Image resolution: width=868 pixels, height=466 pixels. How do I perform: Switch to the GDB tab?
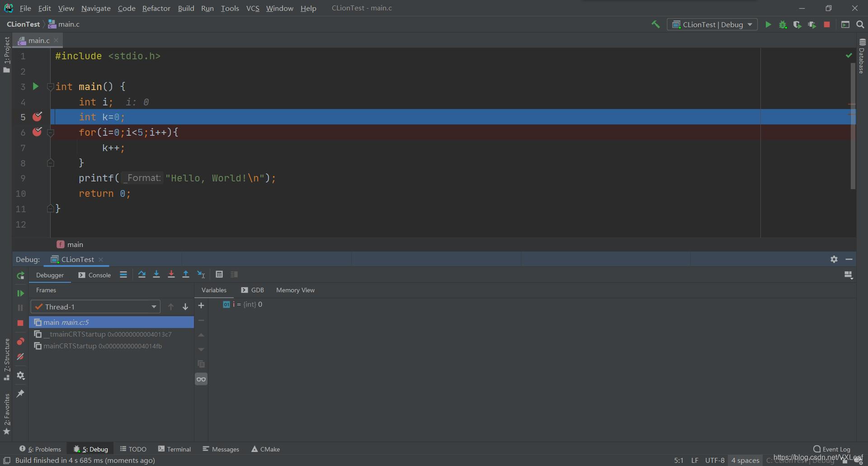253,290
